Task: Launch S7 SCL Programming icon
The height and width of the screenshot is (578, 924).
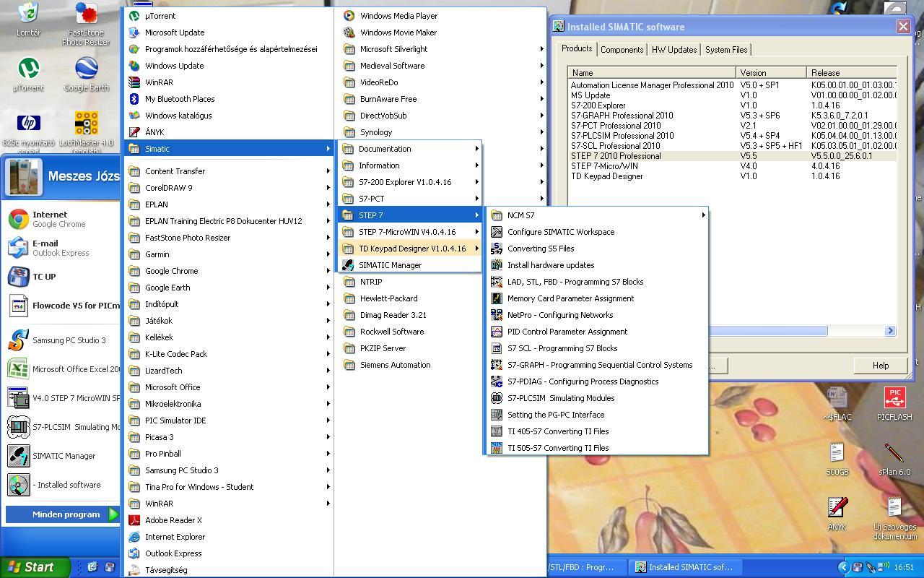Action: pos(496,348)
